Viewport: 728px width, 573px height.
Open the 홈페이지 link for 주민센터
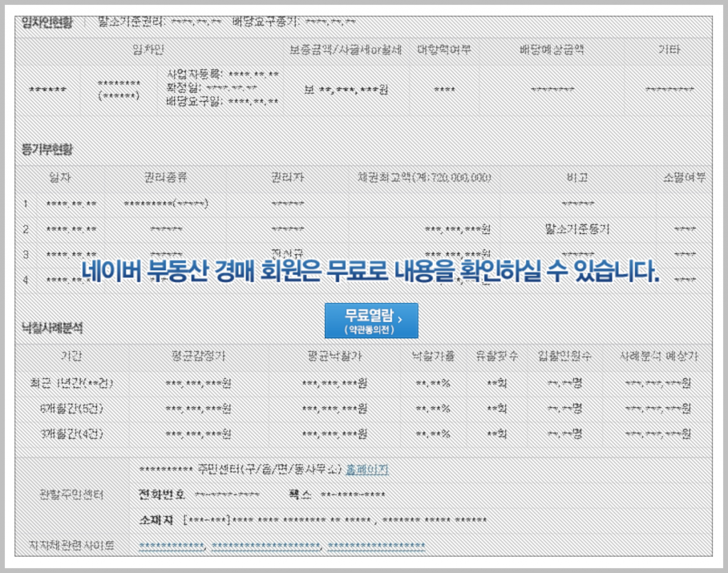click(368, 470)
